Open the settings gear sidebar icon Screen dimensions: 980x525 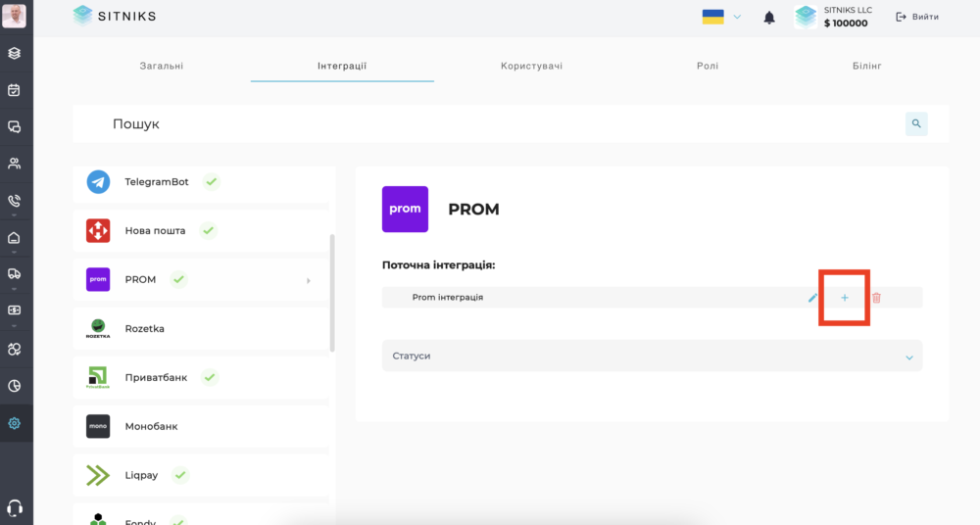click(14, 423)
